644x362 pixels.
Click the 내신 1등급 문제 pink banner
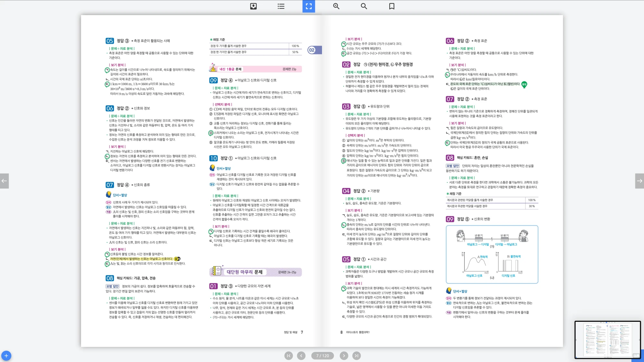(x=255, y=69)
